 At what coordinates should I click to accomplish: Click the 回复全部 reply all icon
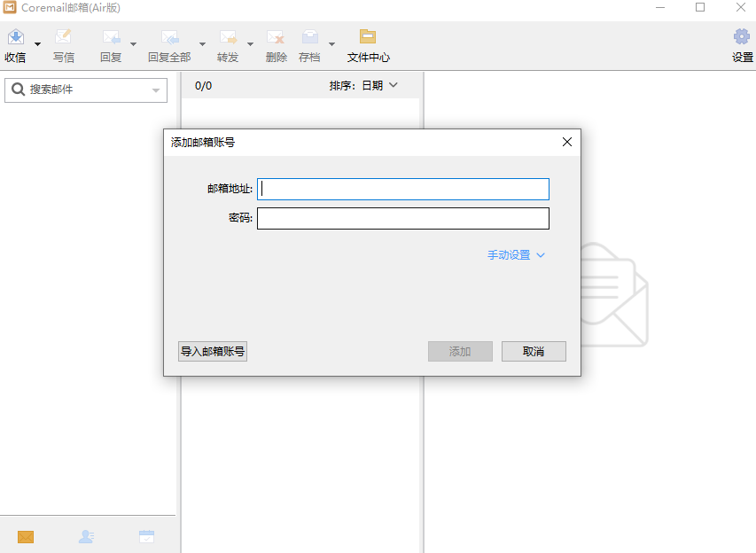coord(168,39)
